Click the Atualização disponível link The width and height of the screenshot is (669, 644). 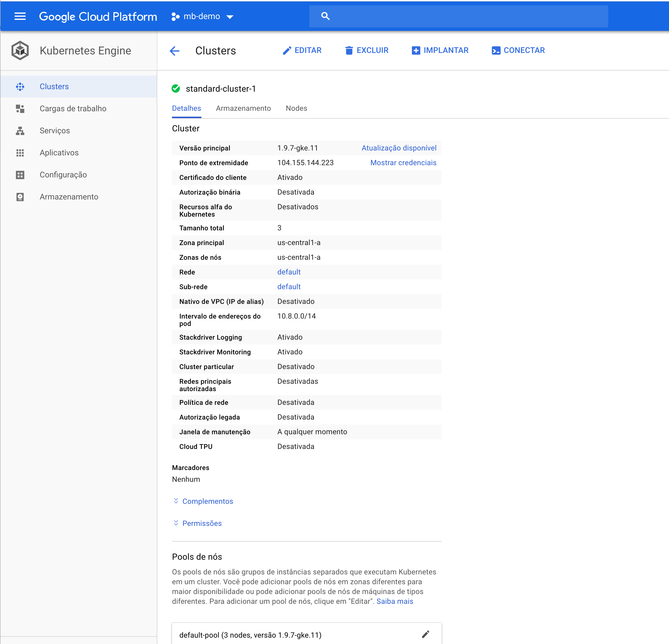tap(399, 148)
